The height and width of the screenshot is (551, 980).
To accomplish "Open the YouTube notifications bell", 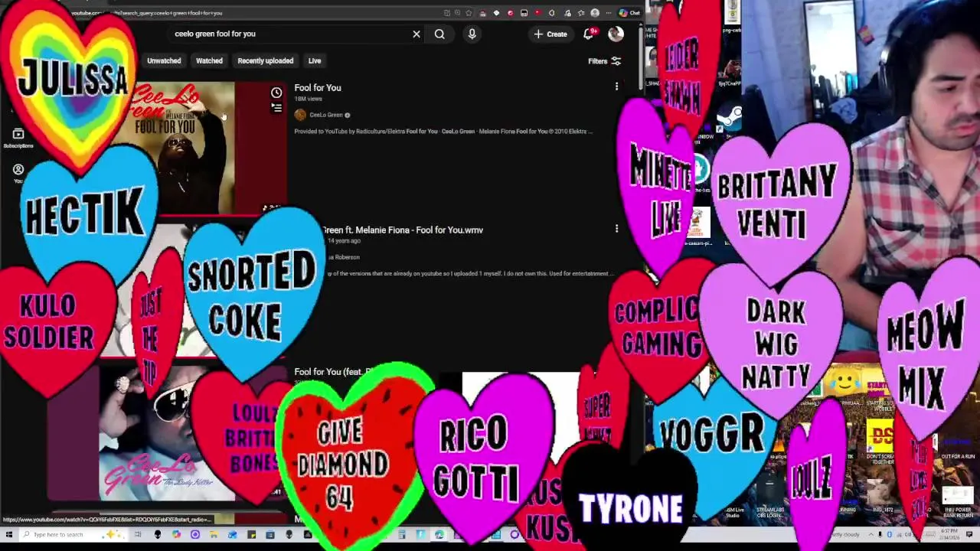I will (588, 34).
